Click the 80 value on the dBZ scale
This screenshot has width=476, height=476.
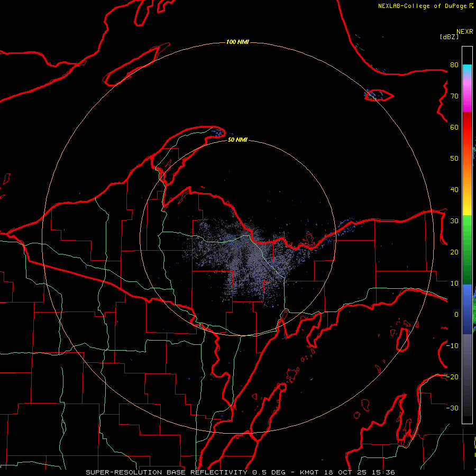[454, 65]
